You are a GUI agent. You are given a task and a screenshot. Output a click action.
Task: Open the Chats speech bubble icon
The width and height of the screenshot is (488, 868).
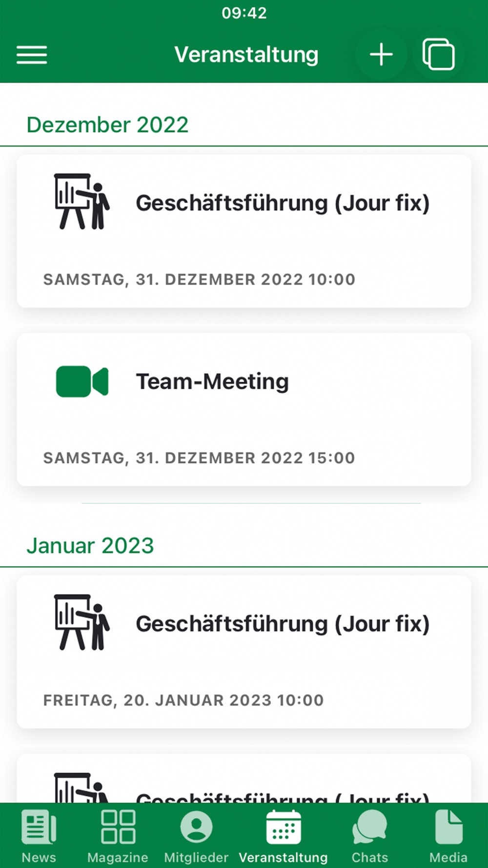click(369, 827)
